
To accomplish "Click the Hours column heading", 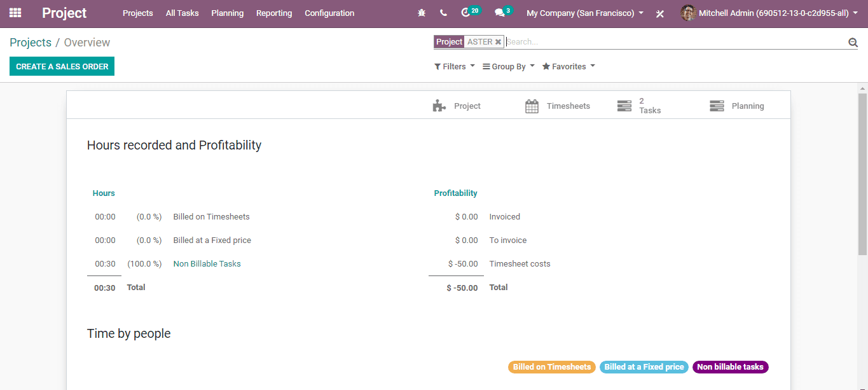I will point(104,193).
